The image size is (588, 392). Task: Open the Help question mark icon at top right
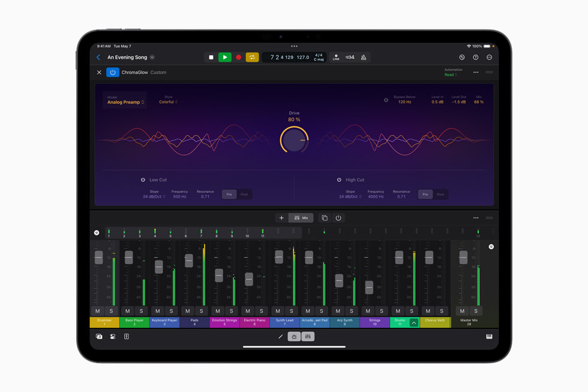pos(476,56)
